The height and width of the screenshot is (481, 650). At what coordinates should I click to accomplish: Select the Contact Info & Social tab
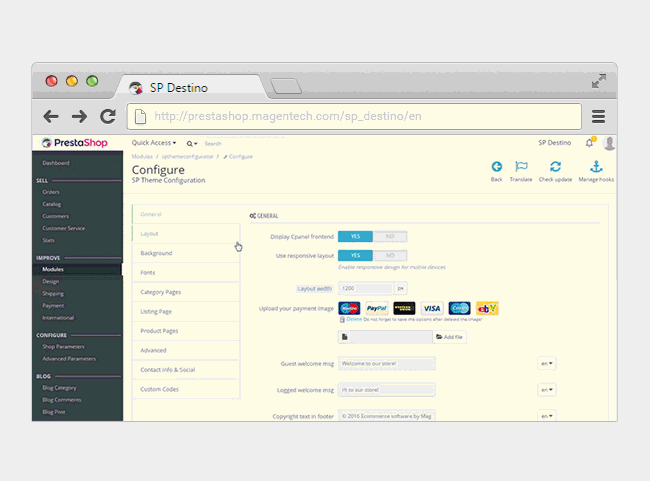coord(186,370)
